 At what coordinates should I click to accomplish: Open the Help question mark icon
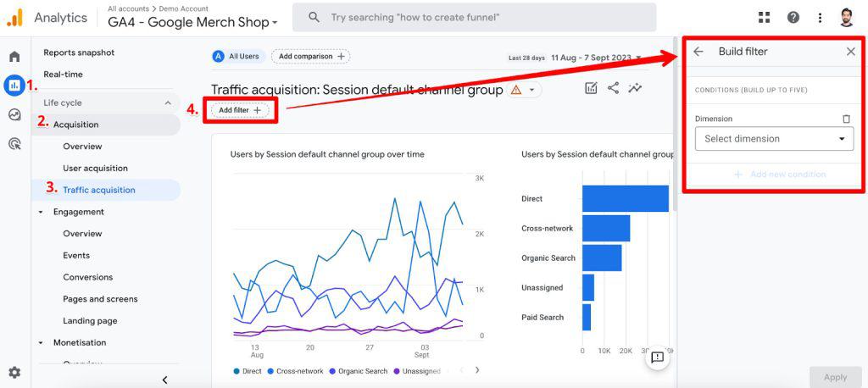point(793,18)
